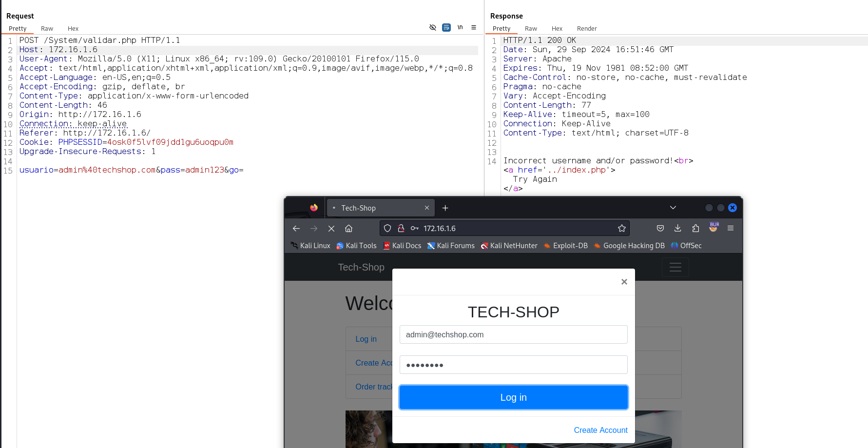Toggle the blue word wrap icon
868x448 pixels.
(x=446, y=27)
